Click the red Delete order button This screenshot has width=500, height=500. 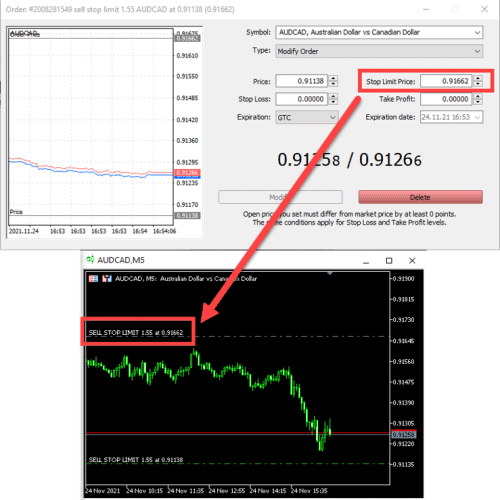(420, 197)
